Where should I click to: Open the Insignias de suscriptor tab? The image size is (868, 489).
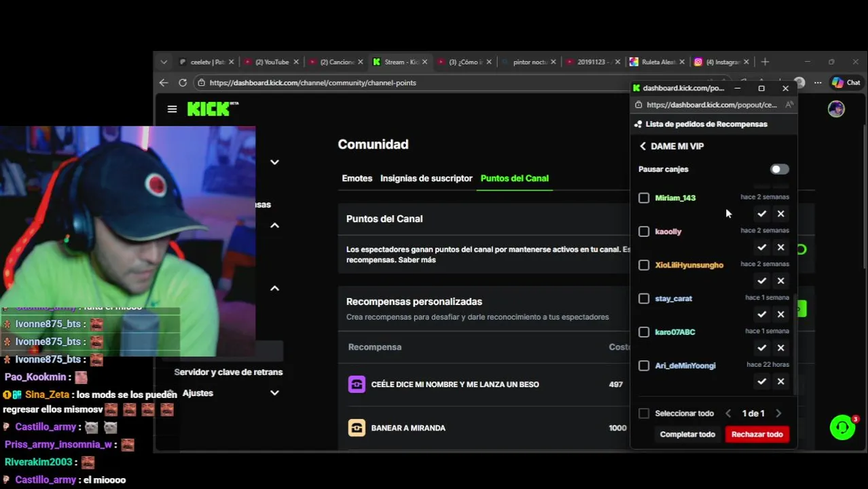(x=426, y=178)
